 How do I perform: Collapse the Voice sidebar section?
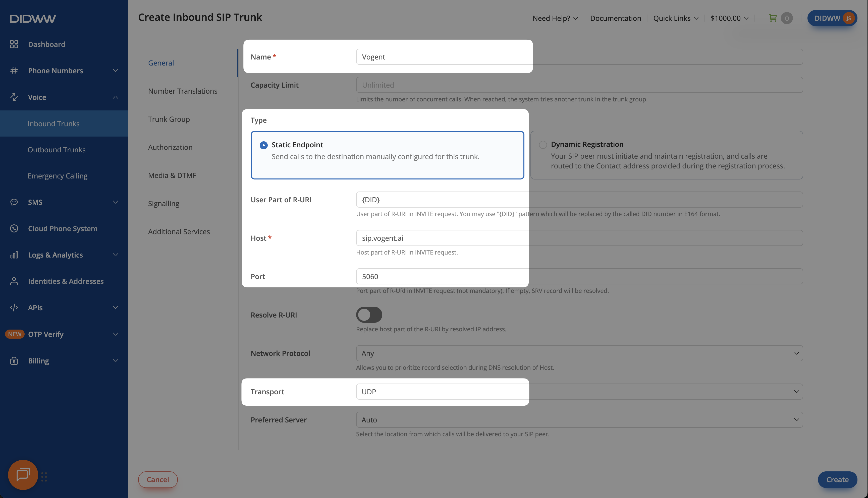click(x=64, y=97)
